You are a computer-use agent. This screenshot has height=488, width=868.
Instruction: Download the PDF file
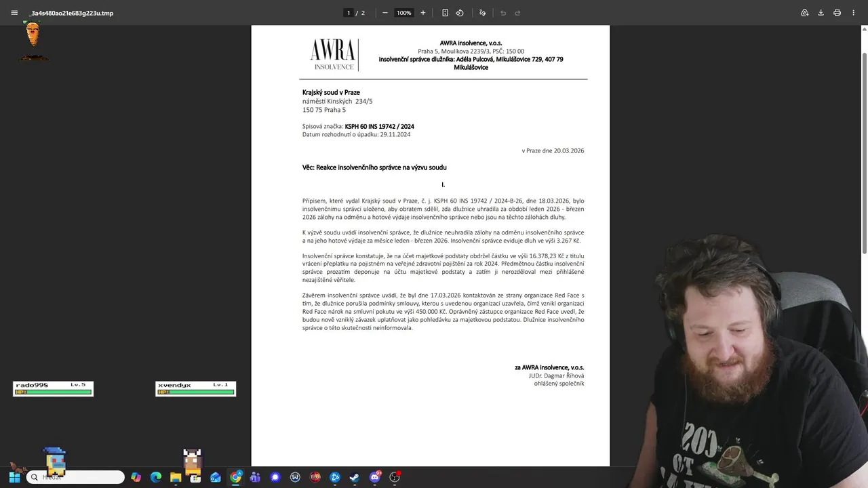pyautogui.click(x=821, y=13)
